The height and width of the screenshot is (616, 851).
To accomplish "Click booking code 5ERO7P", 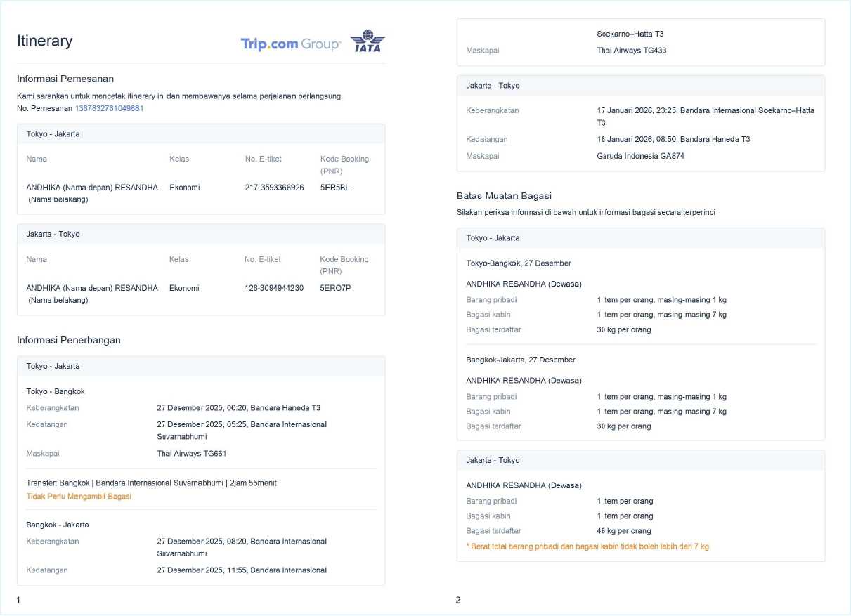I will [x=335, y=288].
